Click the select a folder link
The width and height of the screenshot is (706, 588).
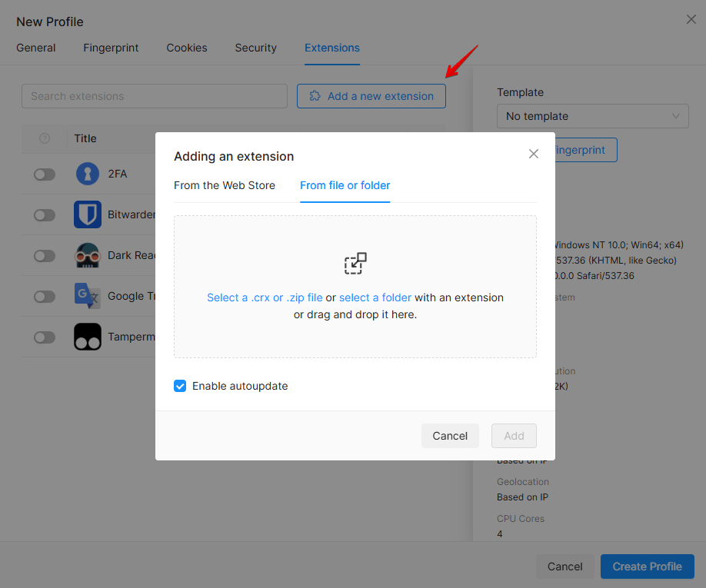[x=375, y=297]
